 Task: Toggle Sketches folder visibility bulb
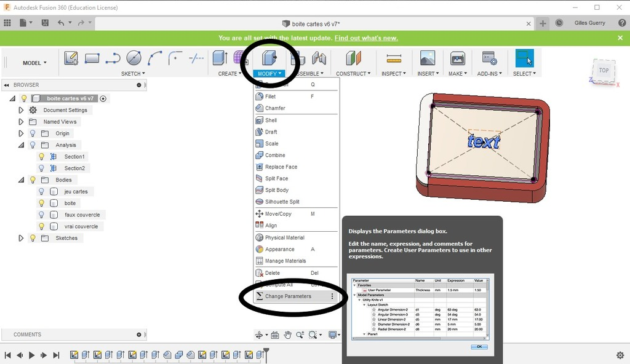point(33,238)
